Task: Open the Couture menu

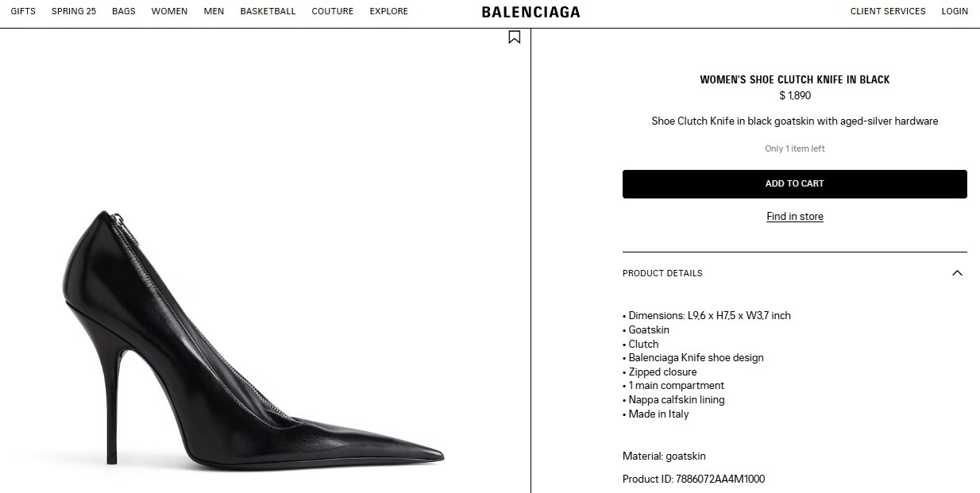Action: click(333, 11)
